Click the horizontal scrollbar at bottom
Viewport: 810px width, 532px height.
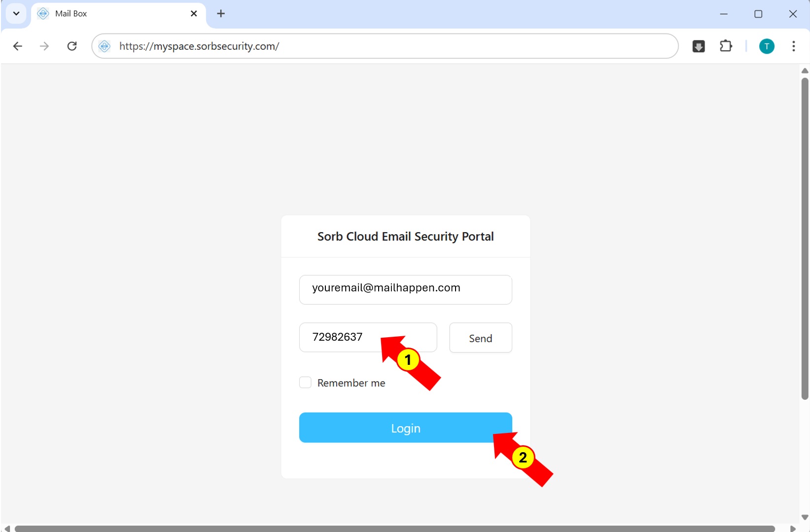[x=394, y=529]
